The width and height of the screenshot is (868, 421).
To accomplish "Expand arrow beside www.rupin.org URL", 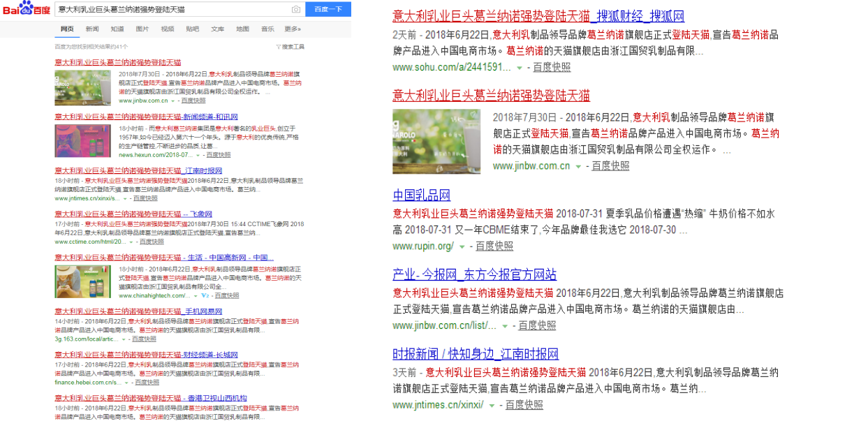I will tap(462, 246).
